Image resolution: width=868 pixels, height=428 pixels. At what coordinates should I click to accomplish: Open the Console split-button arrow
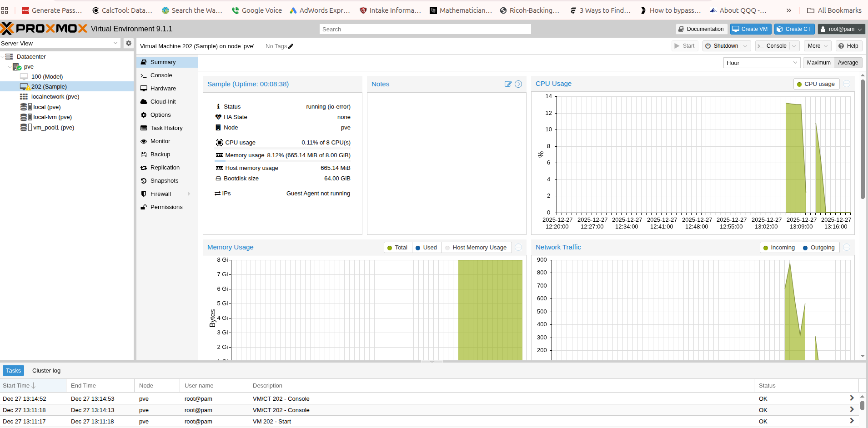[794, 46]
